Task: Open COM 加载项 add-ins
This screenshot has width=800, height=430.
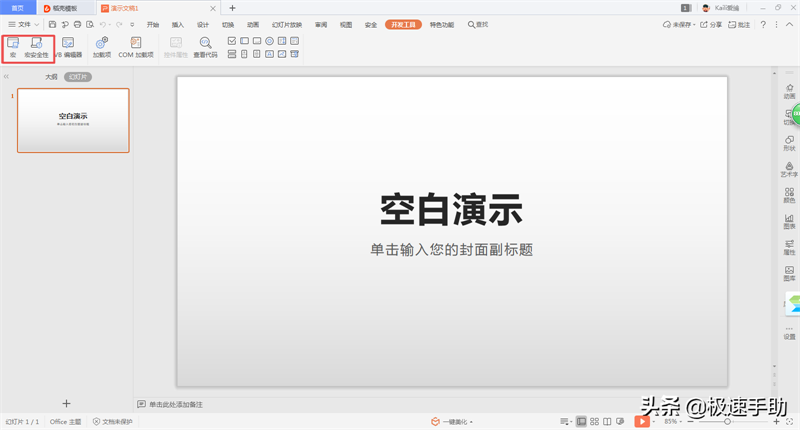Action: [136, 47]
